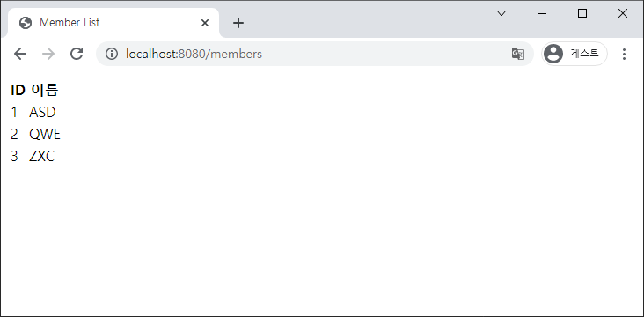Open the tab search chevron

point(501,13)
